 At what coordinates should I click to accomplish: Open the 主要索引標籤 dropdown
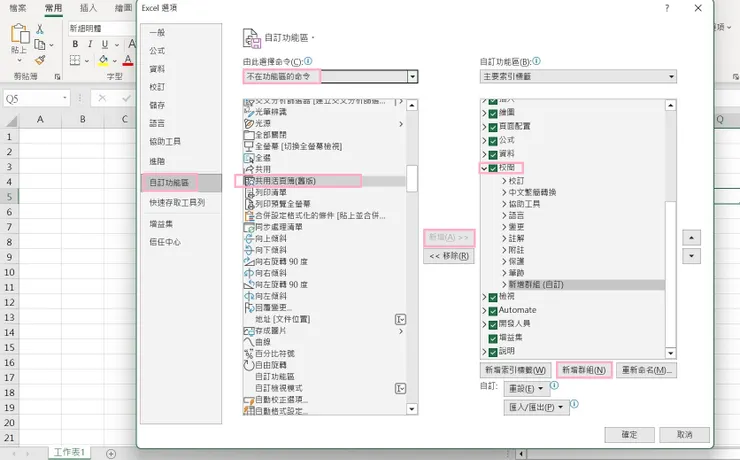[578, 76]
